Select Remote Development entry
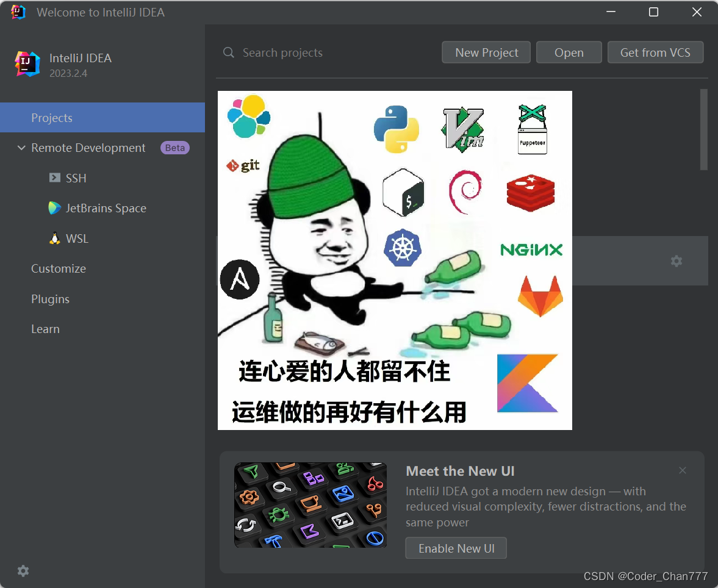The image size is (718, 588). [x=88, y=148]
